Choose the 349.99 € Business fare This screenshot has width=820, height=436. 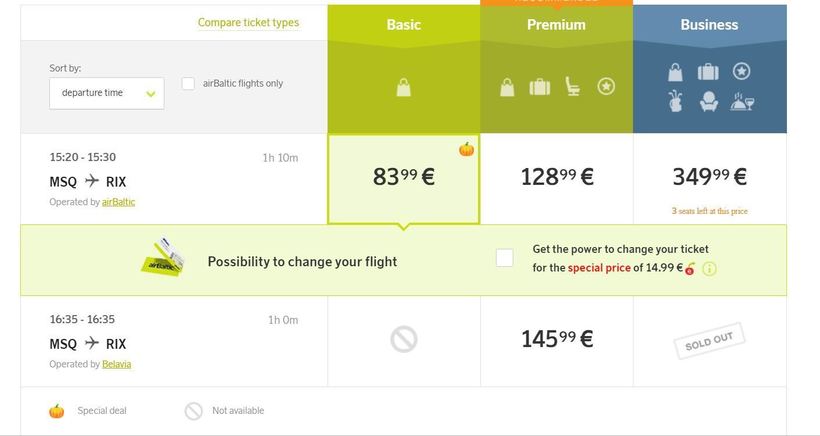tap(709, 177)
